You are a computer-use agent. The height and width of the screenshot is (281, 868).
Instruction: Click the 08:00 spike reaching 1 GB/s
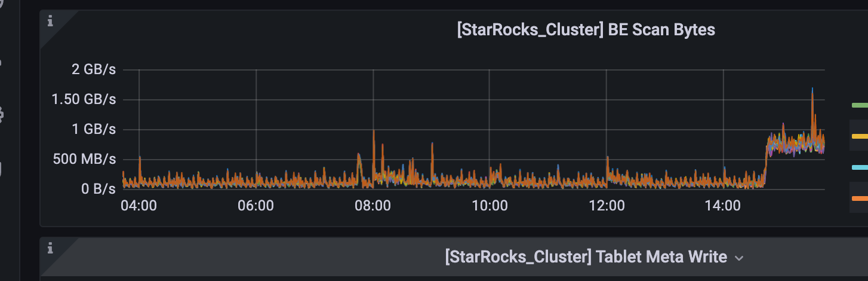374,132
